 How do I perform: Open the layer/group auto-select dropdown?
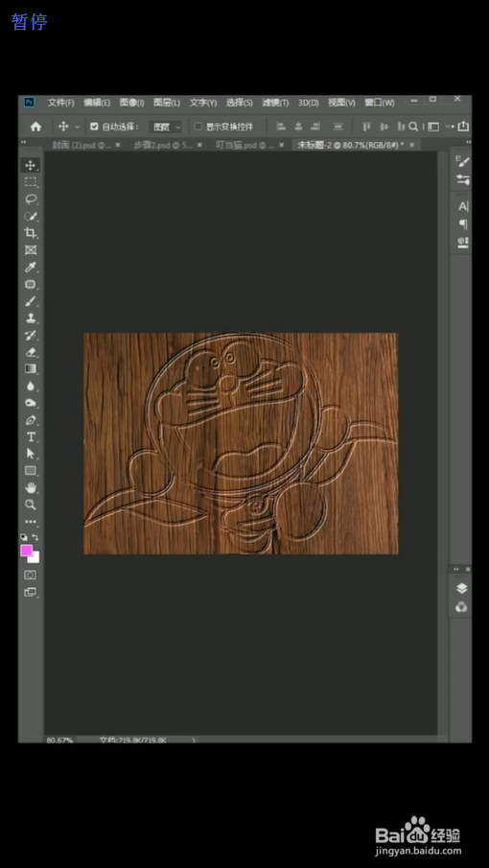(x=166, y=127)
